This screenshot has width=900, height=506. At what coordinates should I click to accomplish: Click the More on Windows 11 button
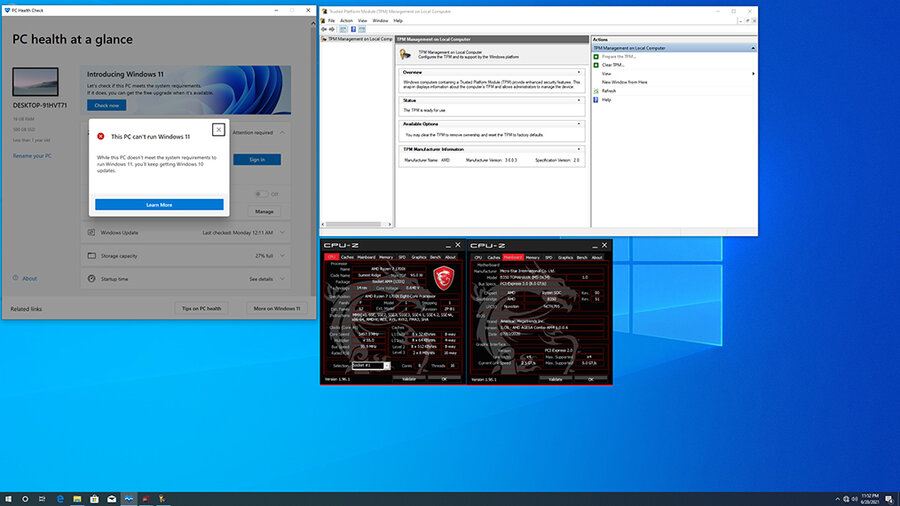(277, 309)
